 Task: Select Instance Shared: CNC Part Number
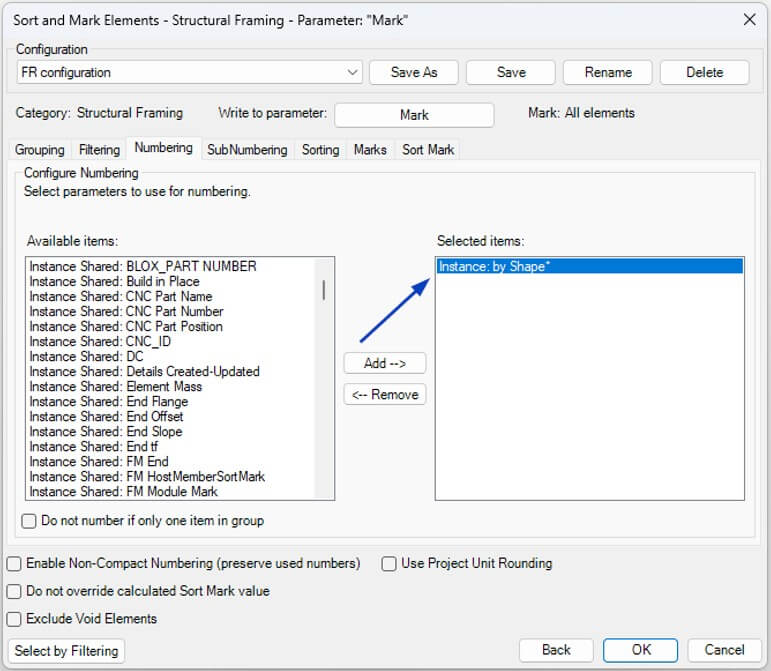(x=171, y=311)
